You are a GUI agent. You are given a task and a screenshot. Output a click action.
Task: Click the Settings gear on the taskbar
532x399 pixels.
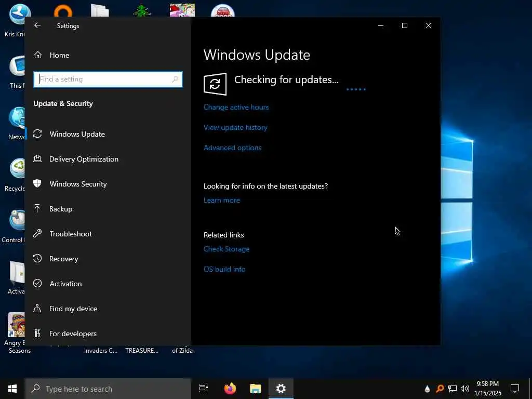coord(281,389)
